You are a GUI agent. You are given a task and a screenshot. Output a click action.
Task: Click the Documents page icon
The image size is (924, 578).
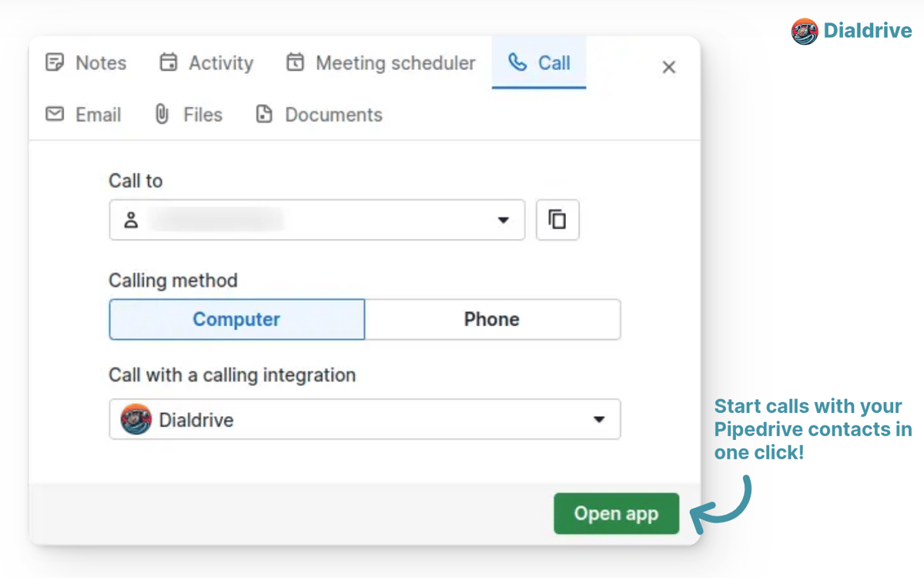[264, 113]
